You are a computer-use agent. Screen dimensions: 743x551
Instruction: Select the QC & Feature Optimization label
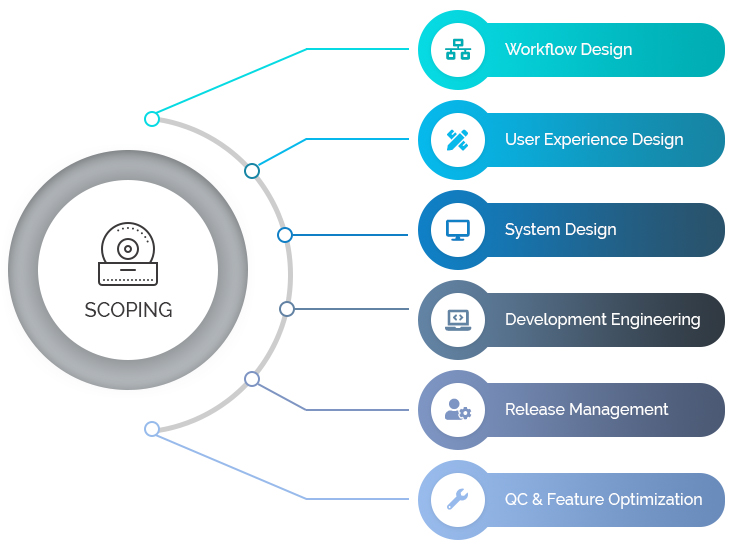pyautogui.click(x=604, y=499)
